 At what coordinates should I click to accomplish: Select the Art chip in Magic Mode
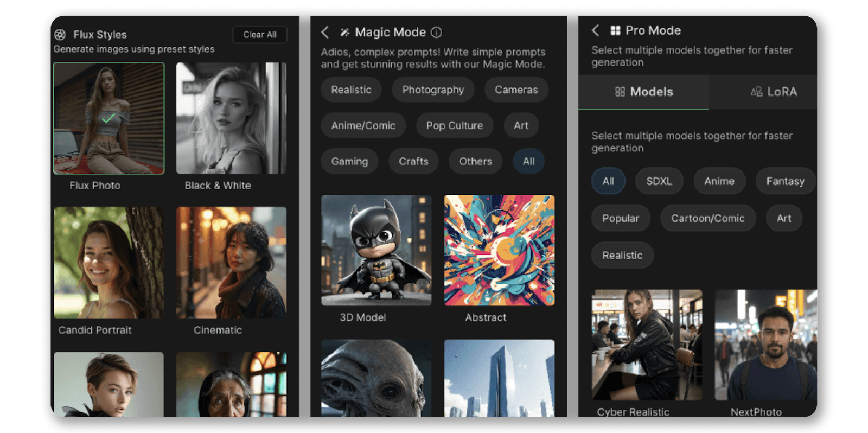(x=521, y=125)
